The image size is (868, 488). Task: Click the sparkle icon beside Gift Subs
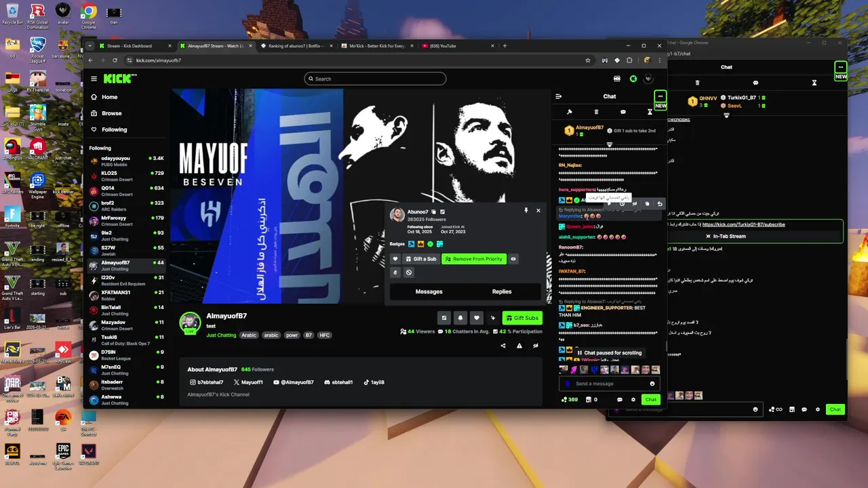click(x=493, y=318)
